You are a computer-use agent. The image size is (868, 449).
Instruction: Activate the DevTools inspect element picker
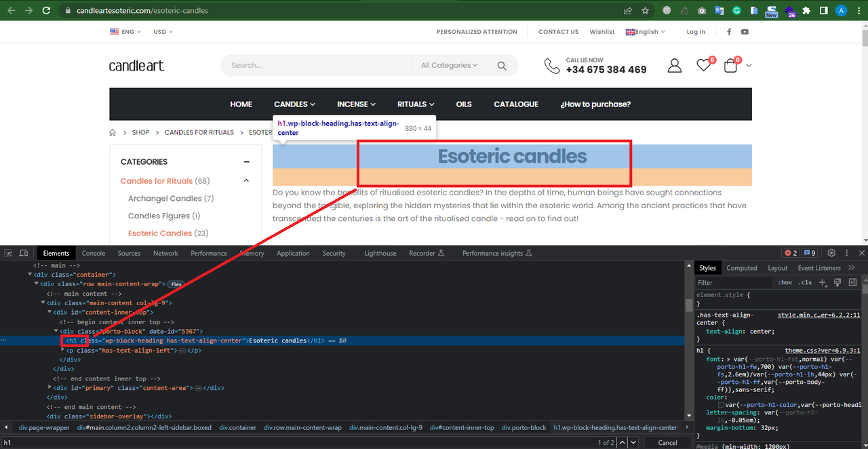tap(9, 253)
